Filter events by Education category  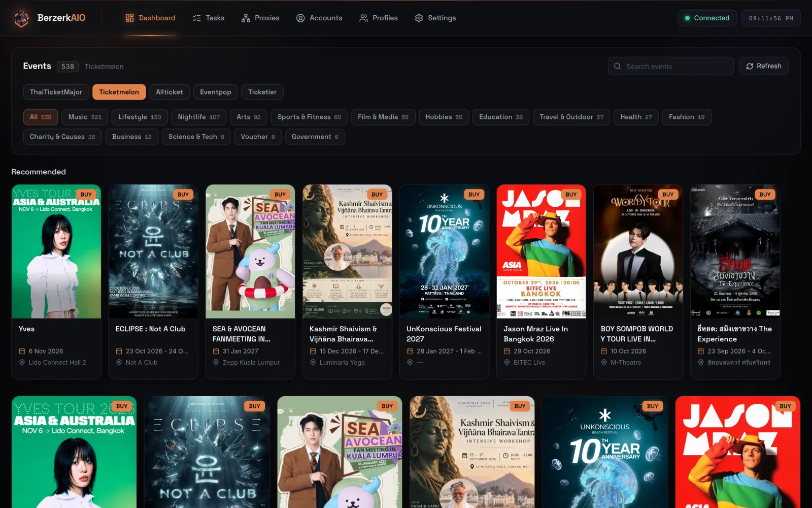[501, 117]
